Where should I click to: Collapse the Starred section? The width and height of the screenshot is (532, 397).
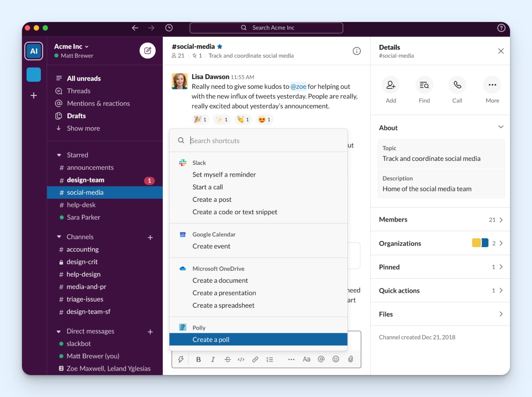coord(59,155)
